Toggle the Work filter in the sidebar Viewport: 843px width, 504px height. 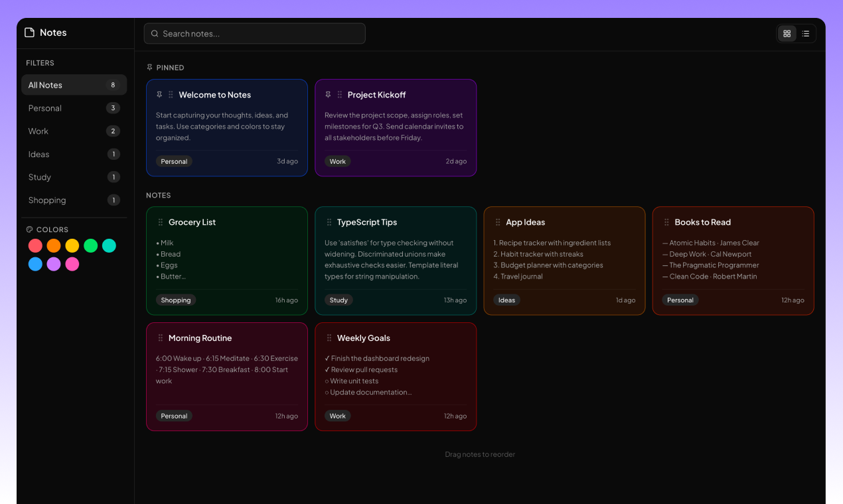[x=74, y=131]
